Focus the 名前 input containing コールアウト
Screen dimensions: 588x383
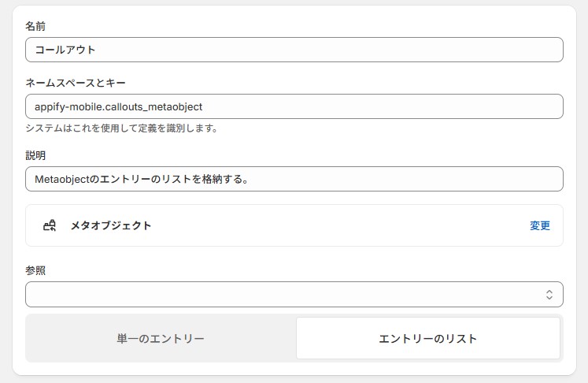point(294,50)
